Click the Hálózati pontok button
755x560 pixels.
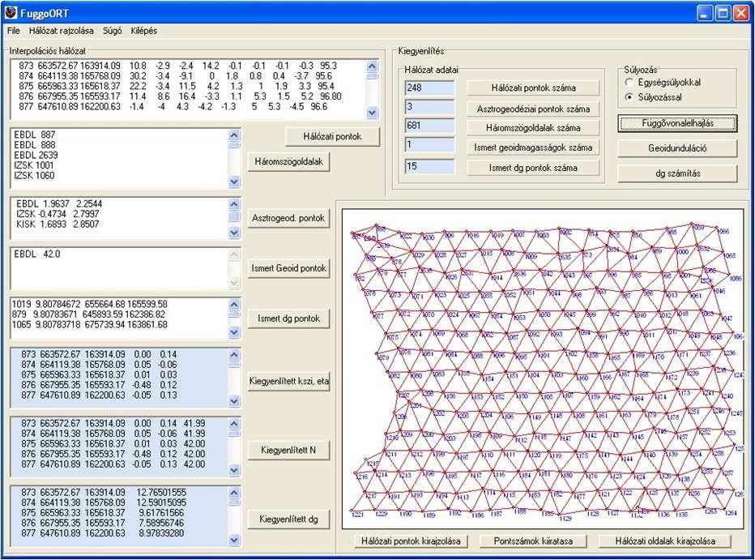coord(332,137)
